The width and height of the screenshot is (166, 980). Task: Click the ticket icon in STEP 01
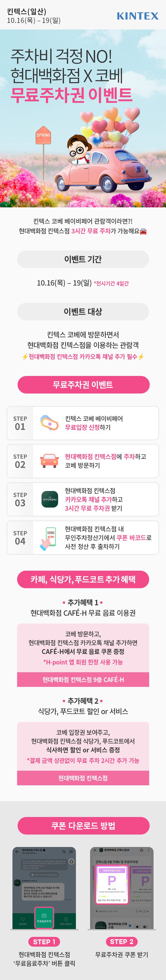[50, 423]
